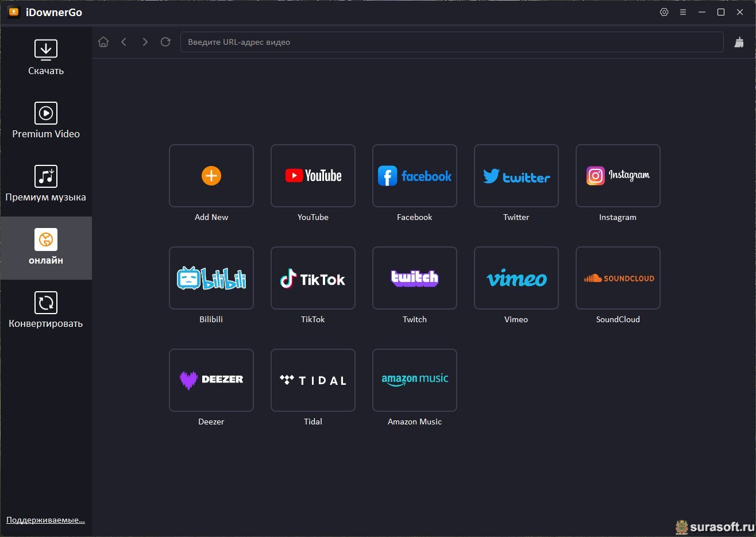Maximize the iDownerGo window

[x=721, y=12]
